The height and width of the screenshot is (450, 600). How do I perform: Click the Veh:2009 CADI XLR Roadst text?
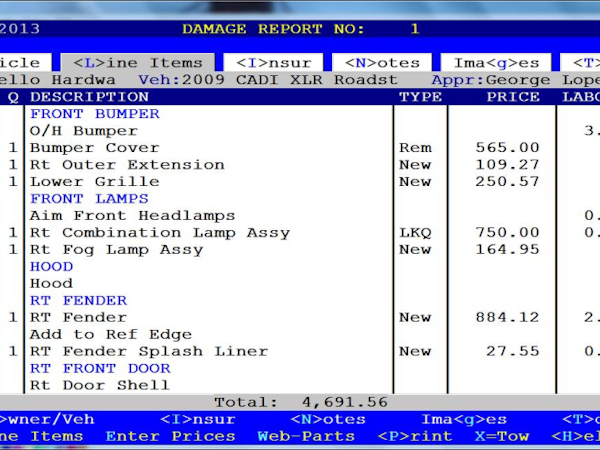(x=268, y=80)
